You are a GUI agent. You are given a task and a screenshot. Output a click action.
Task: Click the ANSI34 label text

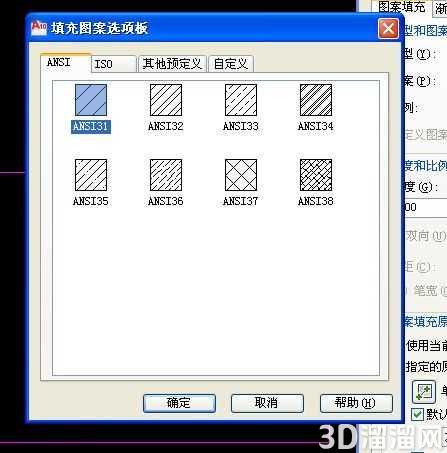pos(316,127)
